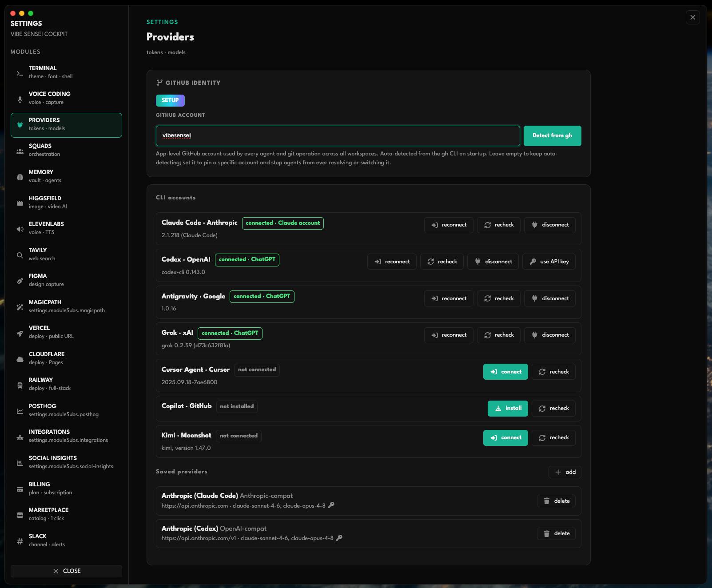Click key icon on Anthropic (Claude Code) provider

click(x=331, y=505)
